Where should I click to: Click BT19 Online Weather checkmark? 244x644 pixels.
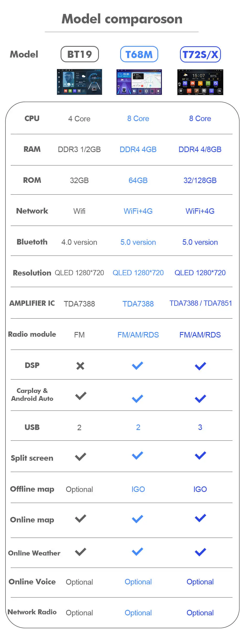81,552
